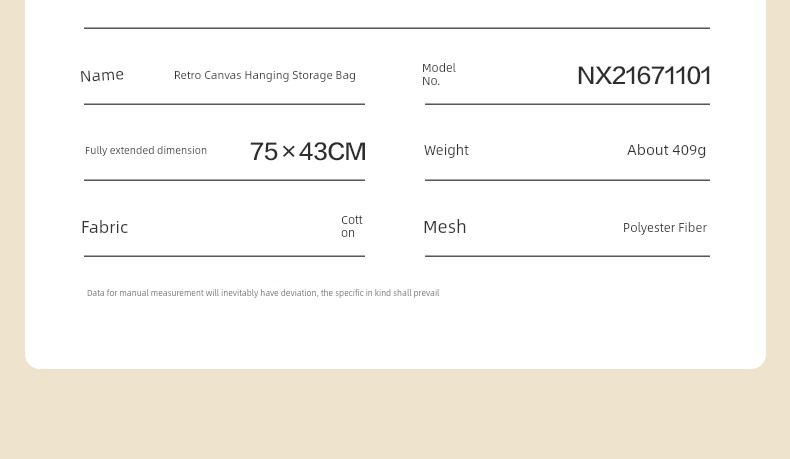Click the word Canvas in the product name

tap(223, 75)
